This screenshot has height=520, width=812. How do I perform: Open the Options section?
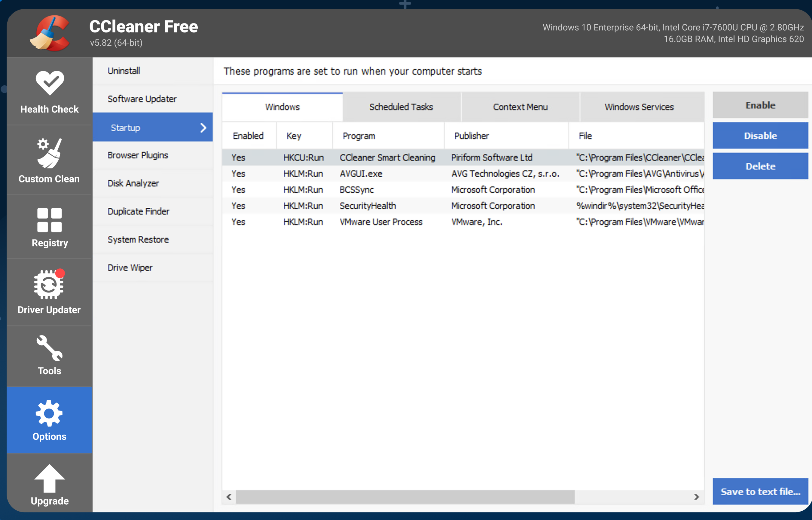point(49,420)
